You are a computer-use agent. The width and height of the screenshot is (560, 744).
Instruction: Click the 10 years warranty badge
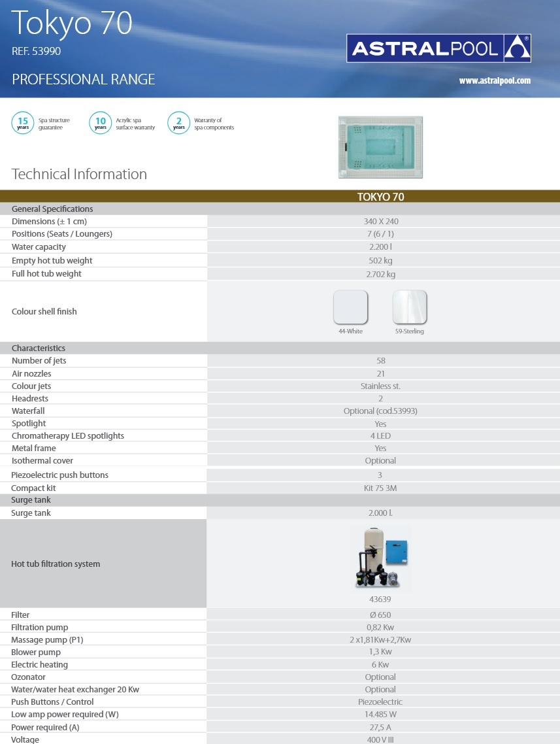pos(101,122)
